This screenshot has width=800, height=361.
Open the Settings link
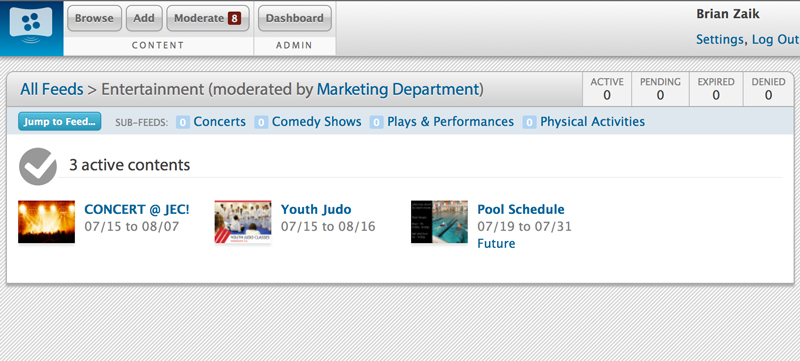coord(719,39)
